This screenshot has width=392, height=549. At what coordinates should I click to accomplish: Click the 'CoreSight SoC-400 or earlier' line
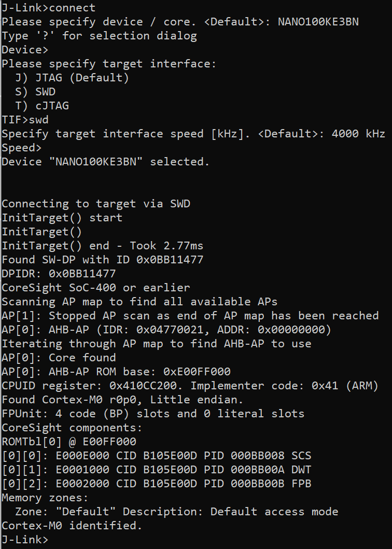click(x=96, y=288)
